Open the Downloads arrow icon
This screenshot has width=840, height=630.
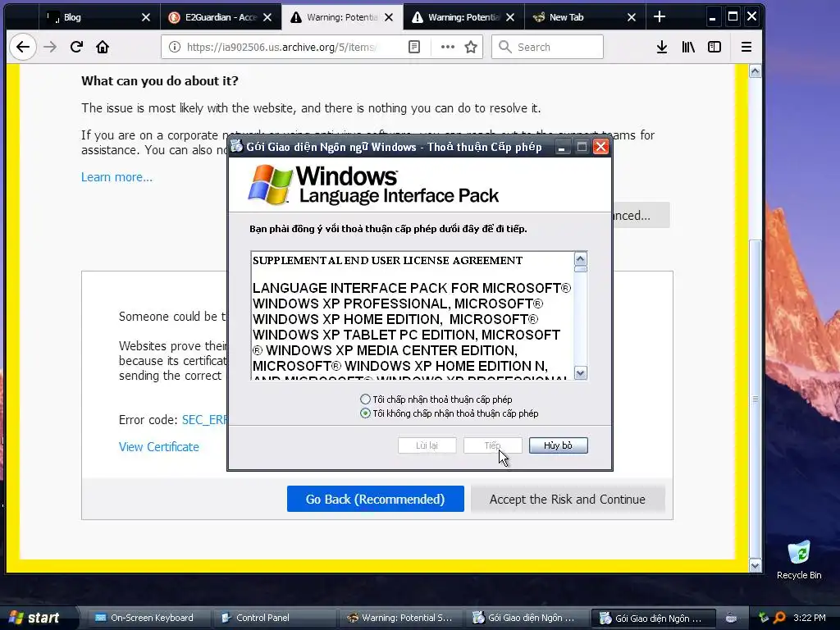pyautogui.click(x=662, y=47)
